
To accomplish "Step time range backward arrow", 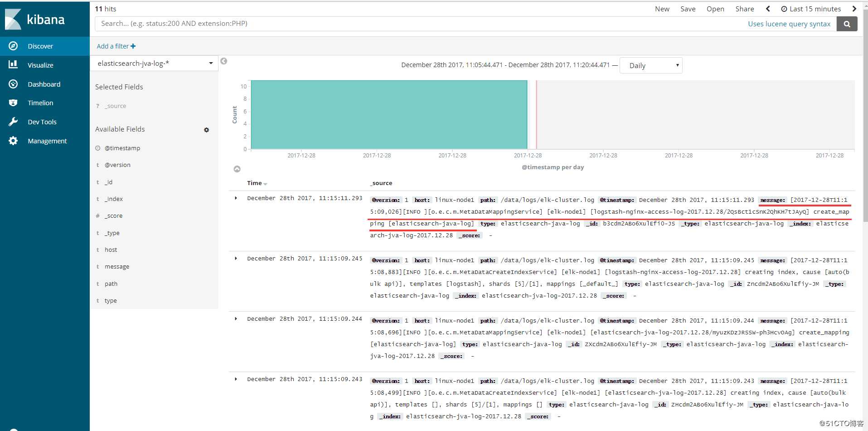I will 768,9.
